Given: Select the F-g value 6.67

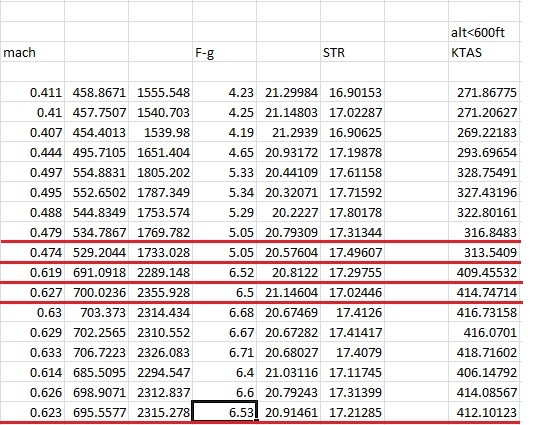Looking at the screenshot, I should coord(225,332).
